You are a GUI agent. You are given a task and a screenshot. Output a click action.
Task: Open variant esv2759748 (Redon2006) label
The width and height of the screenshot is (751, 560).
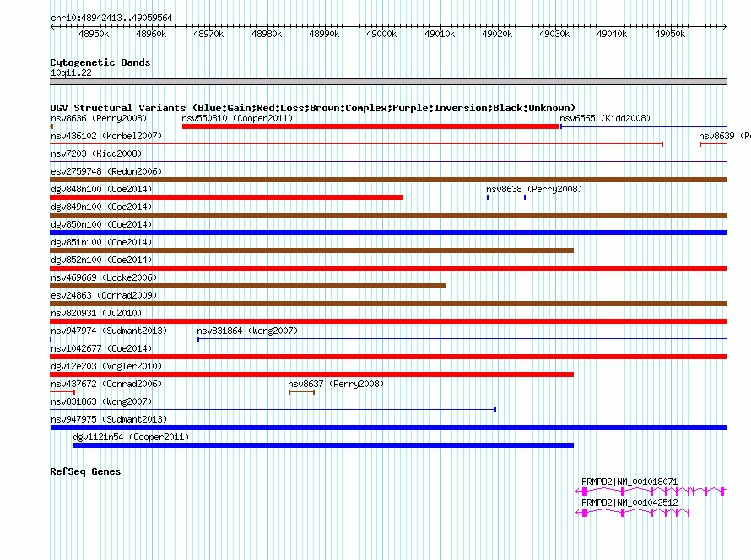point(106,171)
